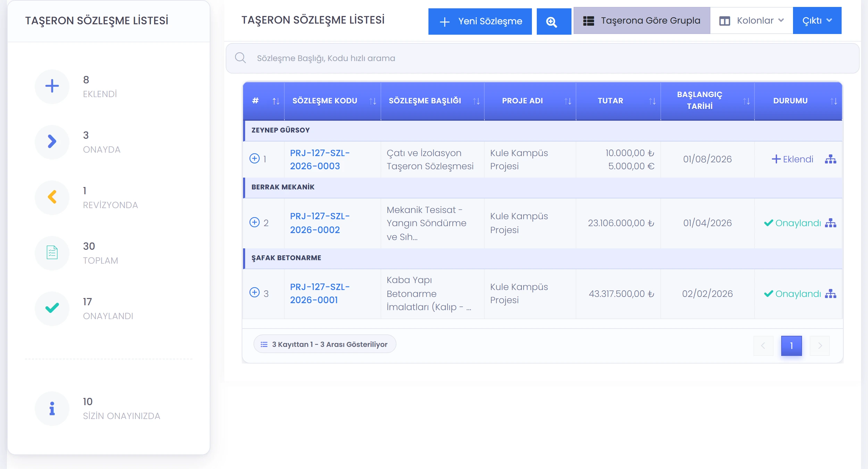Click the REVİZYONDA sidebar label
The height and width of the screenshot is (469, 868).
(110, 205)
